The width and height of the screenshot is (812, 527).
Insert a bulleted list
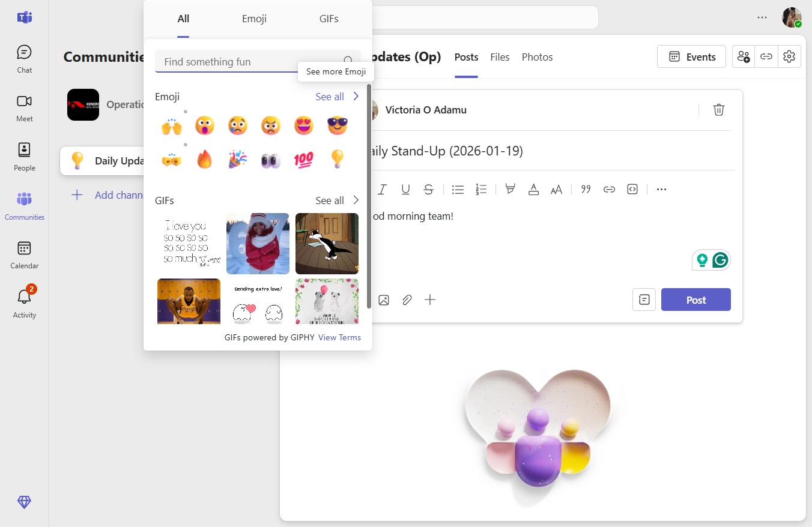click(x=458, y=190)
